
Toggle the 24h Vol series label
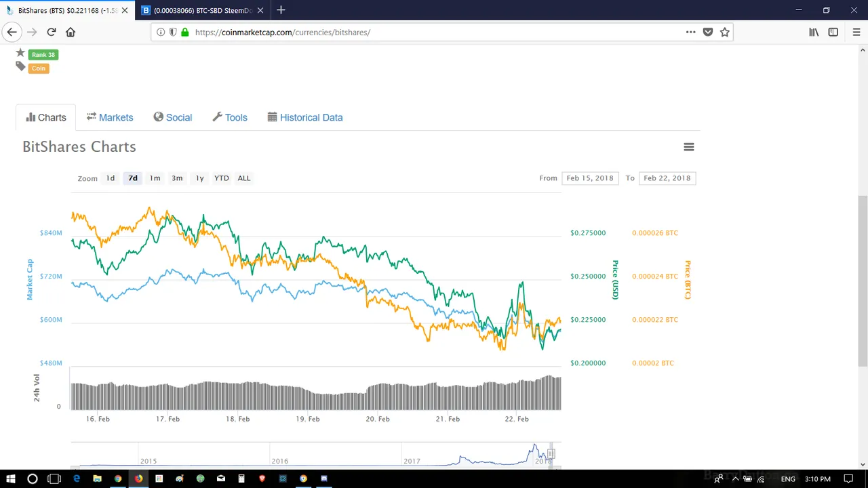point(37,388)
